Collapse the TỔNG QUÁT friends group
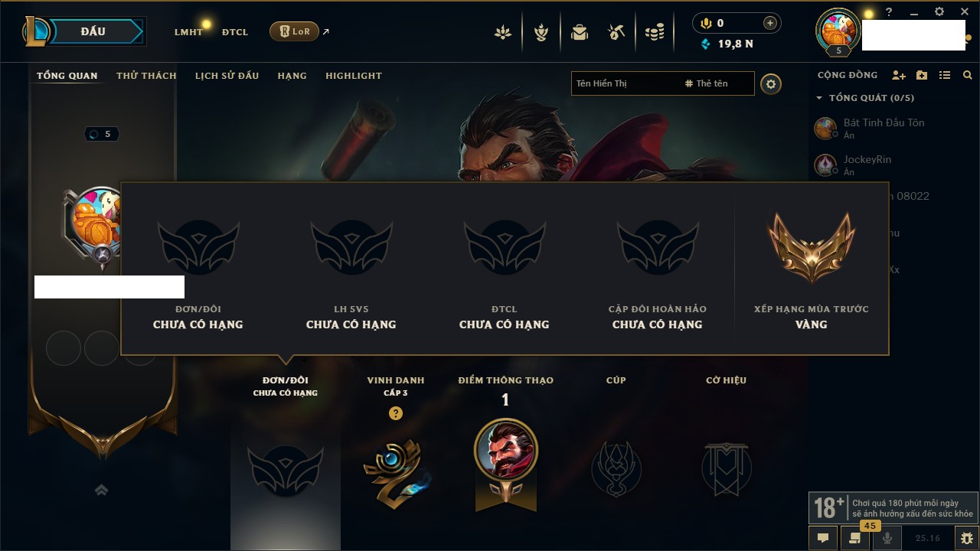 (819, 98)
